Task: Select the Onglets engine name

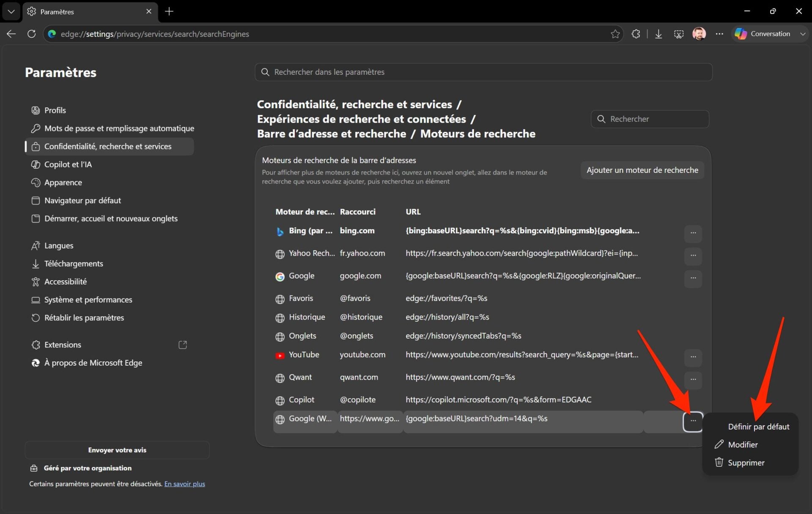Action: (302, 336)
